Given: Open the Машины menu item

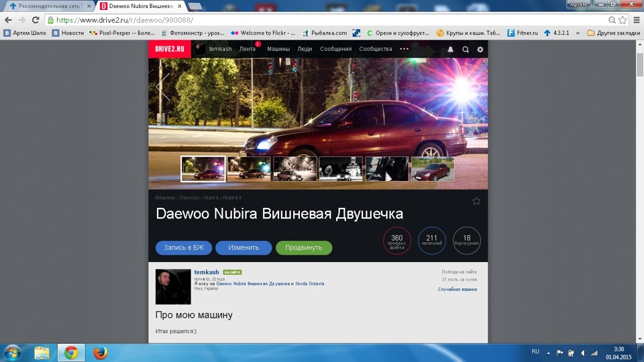Looking at the screenshot, I should (278, 49).
